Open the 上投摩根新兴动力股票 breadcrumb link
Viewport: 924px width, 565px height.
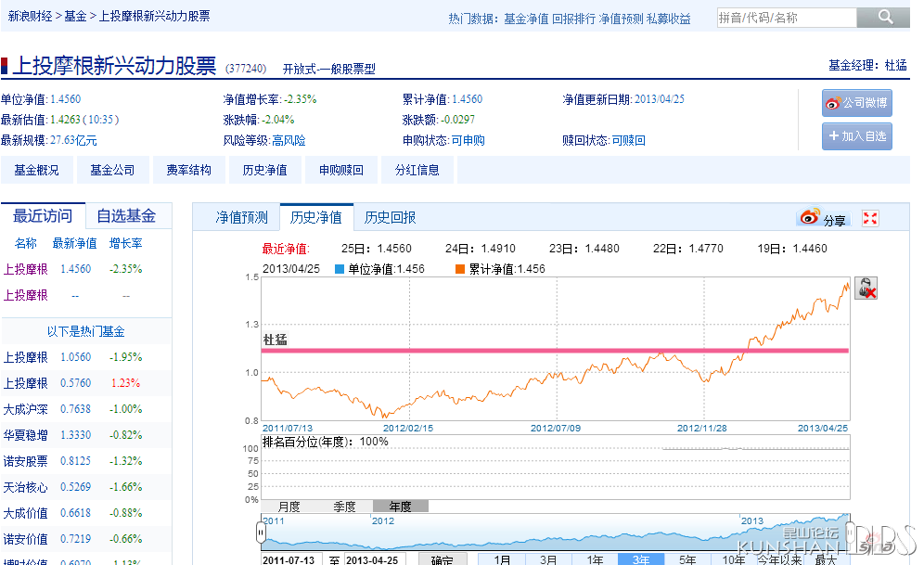click(154, 16)
